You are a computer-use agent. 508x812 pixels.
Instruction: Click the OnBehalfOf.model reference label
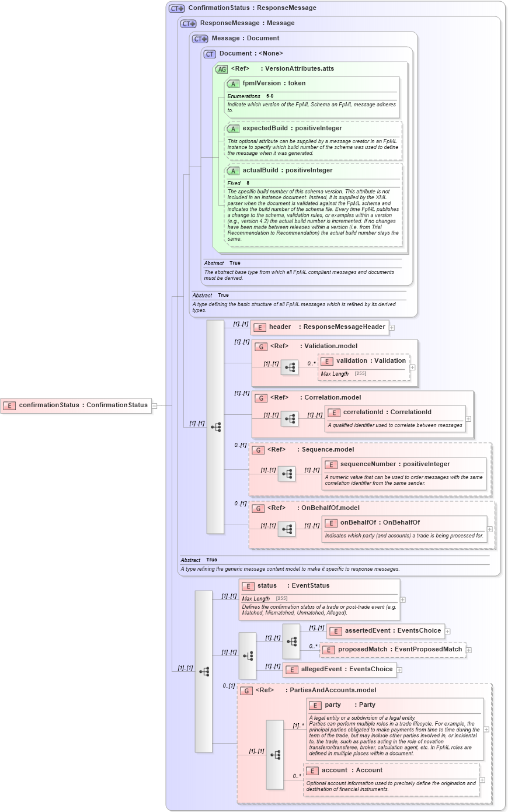(330, 508)
